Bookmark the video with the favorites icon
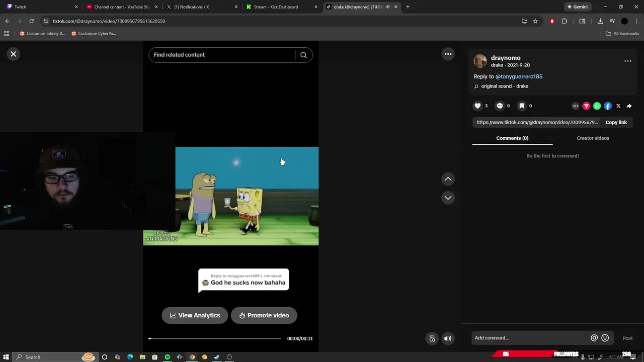Image resolution: width=644 pixels, height=362 pixels. 522,106
